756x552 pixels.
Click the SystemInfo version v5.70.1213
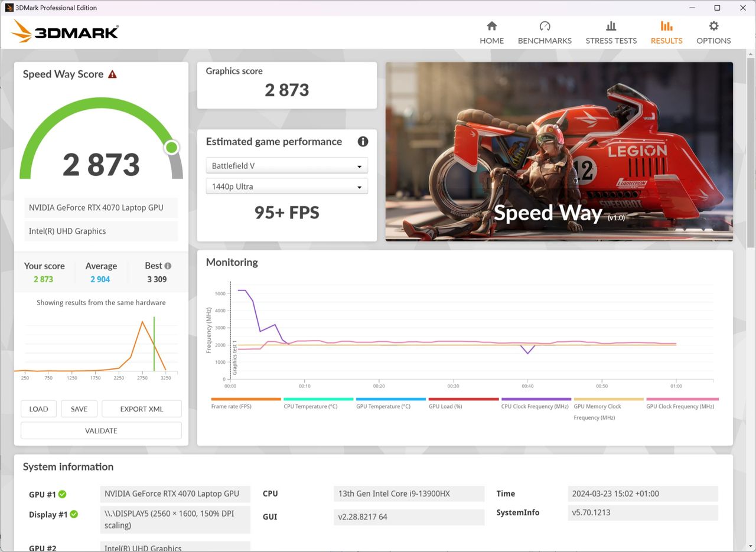tap(643, 512)
